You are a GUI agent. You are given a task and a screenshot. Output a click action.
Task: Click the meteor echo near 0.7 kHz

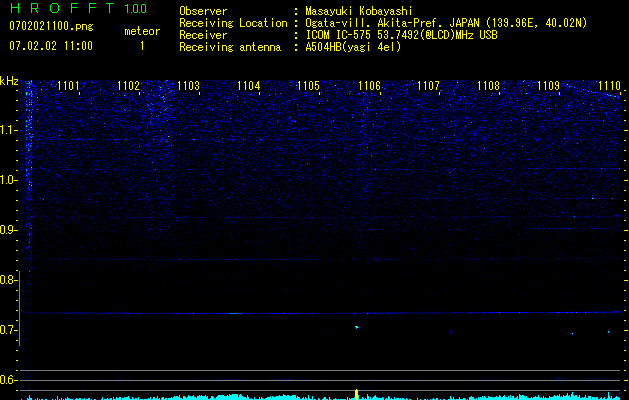pyautogui.click(x=357, y=327)
